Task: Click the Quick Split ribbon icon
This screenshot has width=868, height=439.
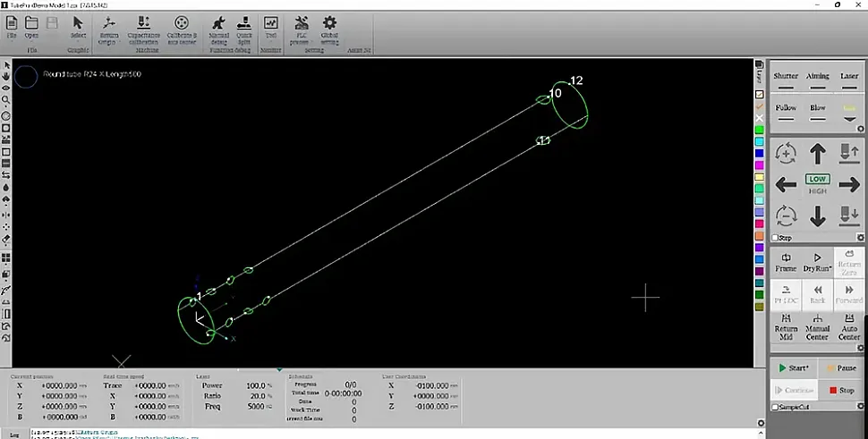Action: 244,30
